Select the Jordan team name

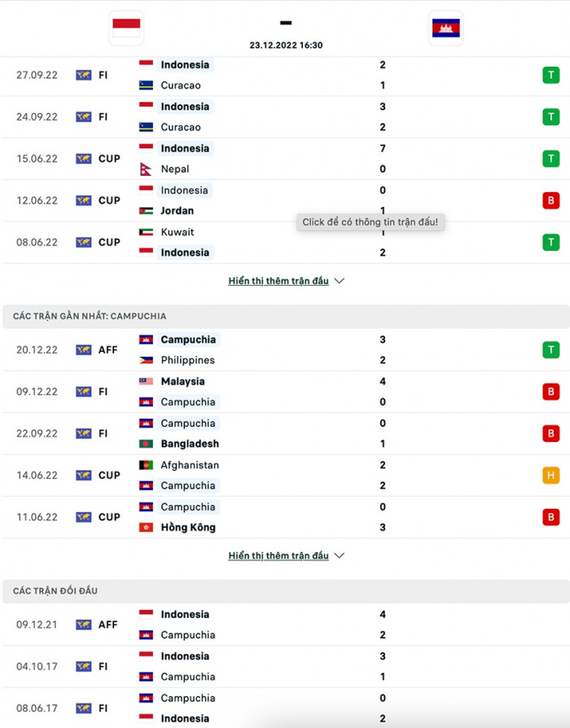pyautogui.click(x=178, y=211)
